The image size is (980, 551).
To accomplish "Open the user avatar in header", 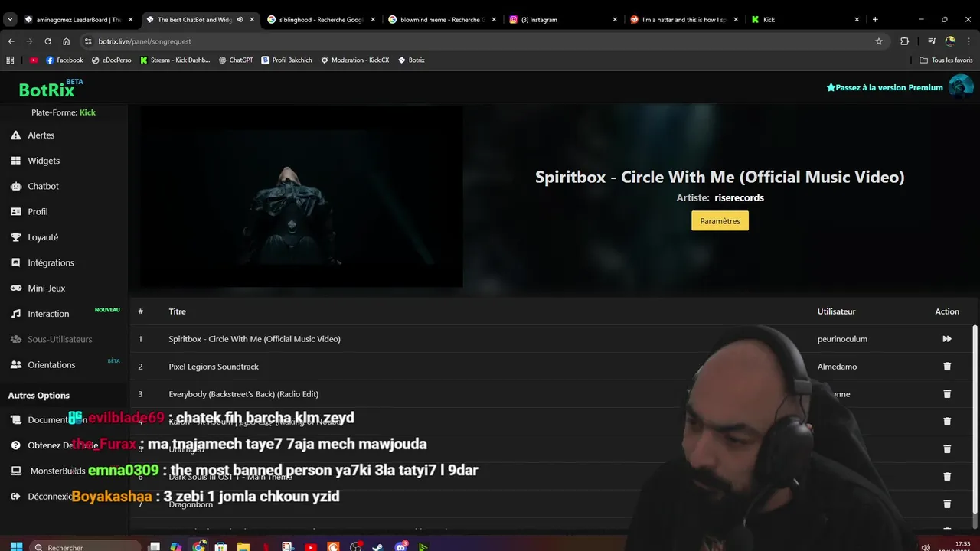I will (x=961, y=86).
